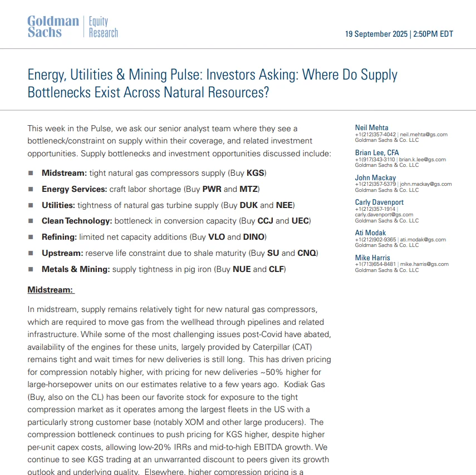This screenshot has height=475, width=476.
Task: Click the 'Metals & Mining:' bullet label
Action: point(76,269)
